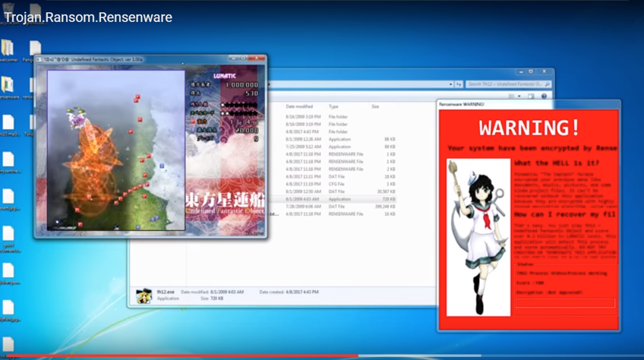
Task: Click the refresh button beside the address bar
Action: [x=459, y=84]
